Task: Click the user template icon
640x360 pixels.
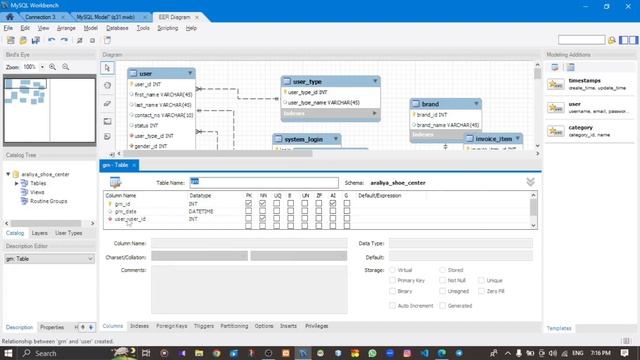Action: tap(556, 108)
